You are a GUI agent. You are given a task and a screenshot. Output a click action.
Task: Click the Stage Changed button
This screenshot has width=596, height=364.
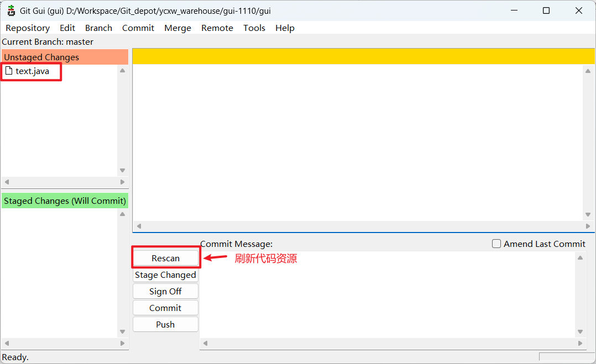[x=165, y=275]
